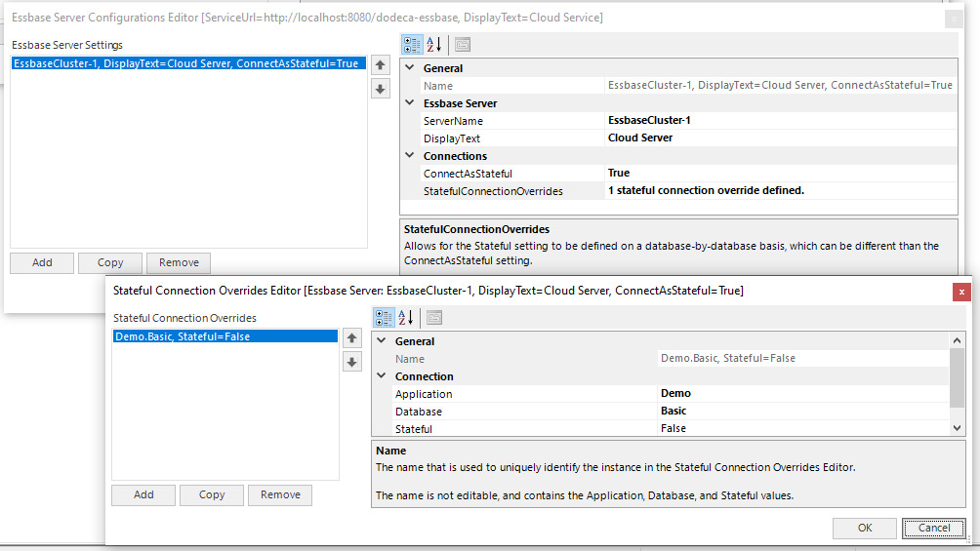Select the Application property label

point(423,394)
